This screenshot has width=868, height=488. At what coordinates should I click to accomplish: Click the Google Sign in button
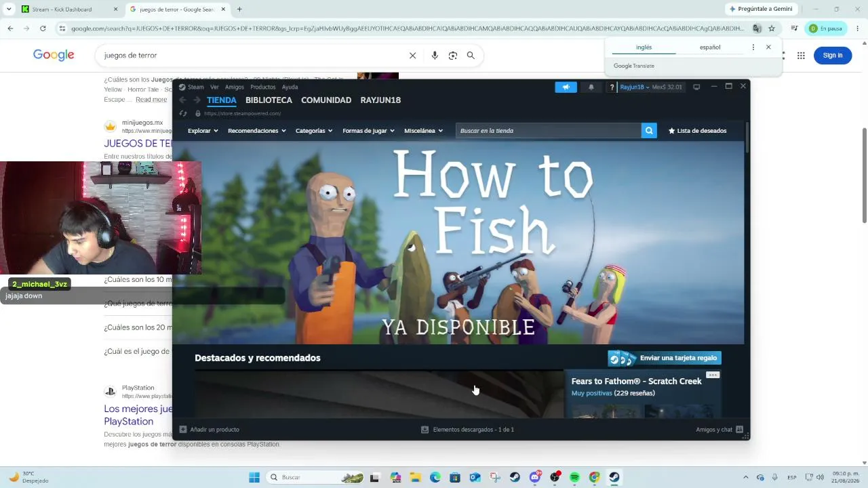[x=832, y=56]
